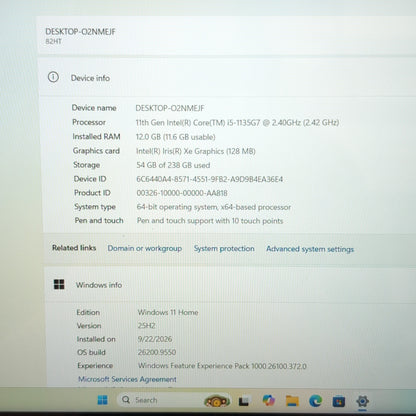Click the Device info circle icon
This screenshot has width=416, height=416.
[53, 77]
